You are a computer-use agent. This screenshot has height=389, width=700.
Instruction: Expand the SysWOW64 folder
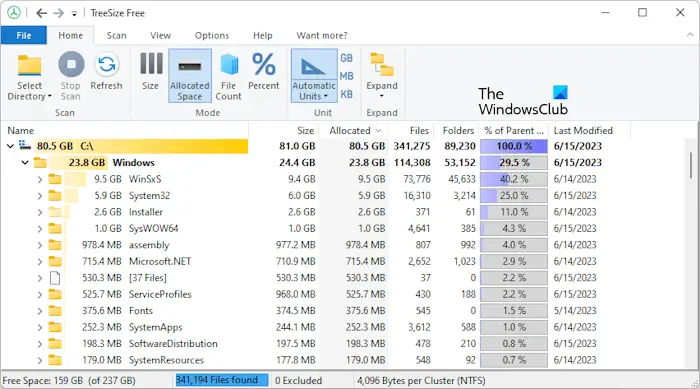point(40,229)
